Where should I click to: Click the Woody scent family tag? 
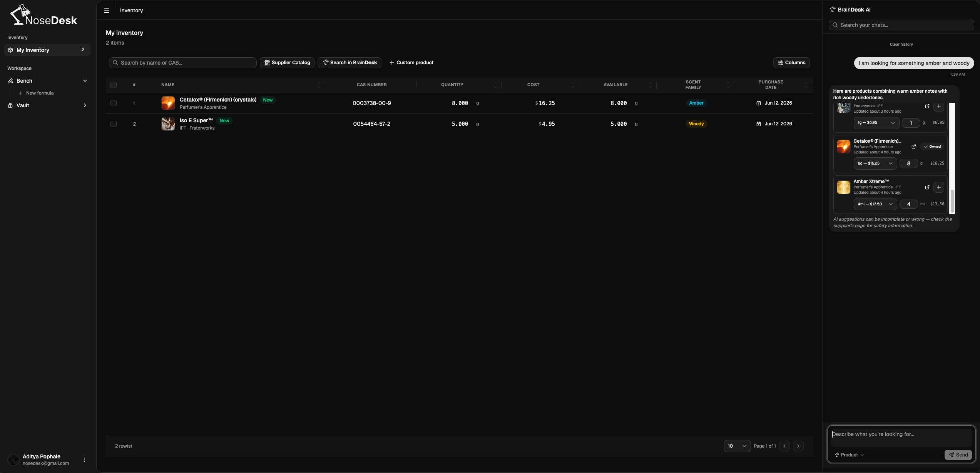click(x=696, y=124)
